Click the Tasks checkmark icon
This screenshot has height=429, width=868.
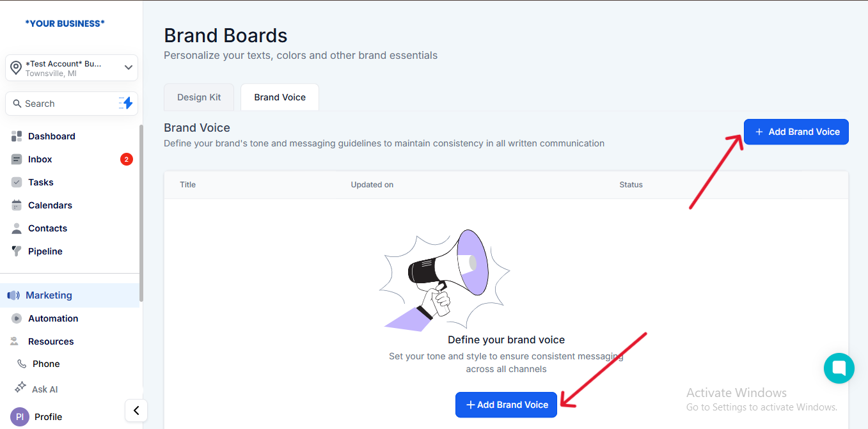[x=17, y=182]
